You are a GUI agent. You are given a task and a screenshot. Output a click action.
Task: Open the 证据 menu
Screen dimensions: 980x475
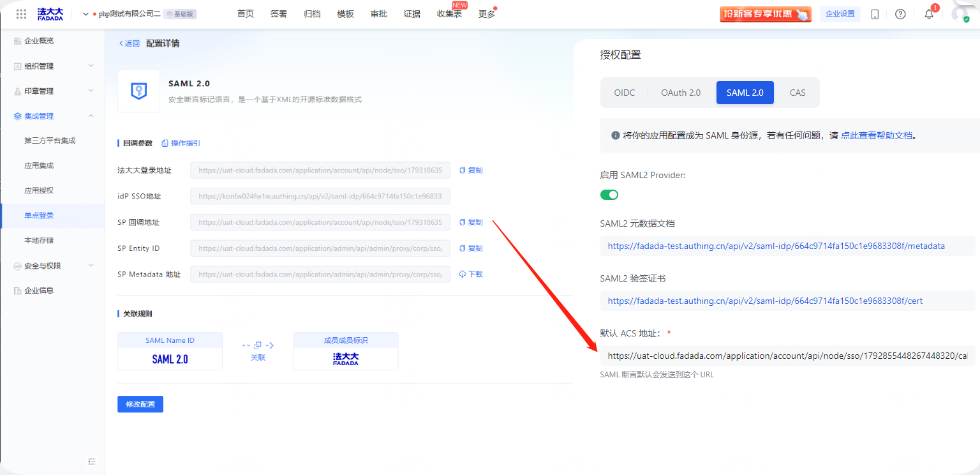[412, 14]
